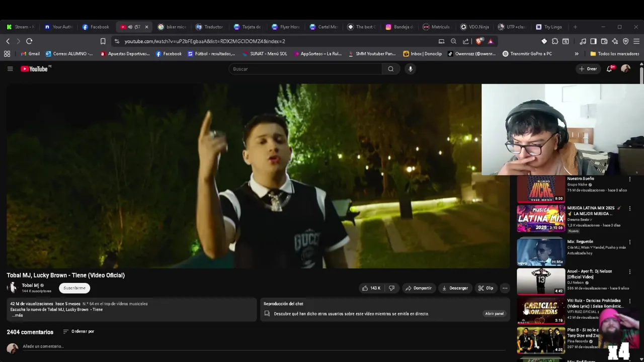
Task: Click the browser address bar URL
Action: point(205,41)
